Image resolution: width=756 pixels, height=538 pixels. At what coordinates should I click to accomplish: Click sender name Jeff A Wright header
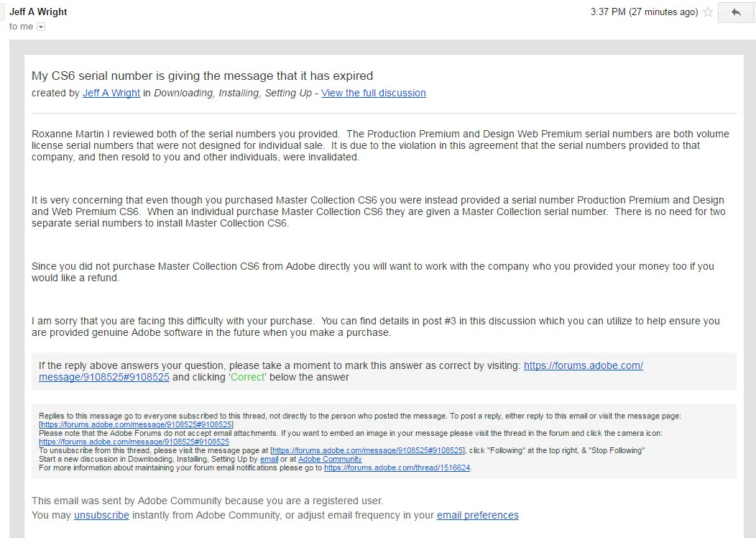38,12
